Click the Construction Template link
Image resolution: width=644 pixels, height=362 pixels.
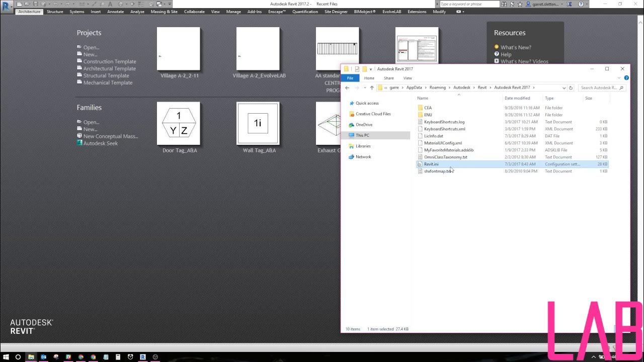(110, 61)
